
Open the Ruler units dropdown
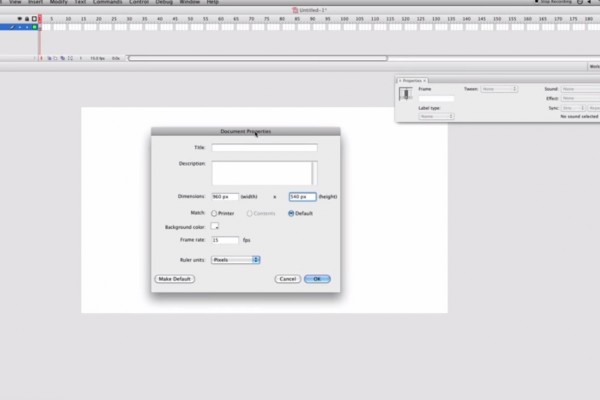point(236,260)
